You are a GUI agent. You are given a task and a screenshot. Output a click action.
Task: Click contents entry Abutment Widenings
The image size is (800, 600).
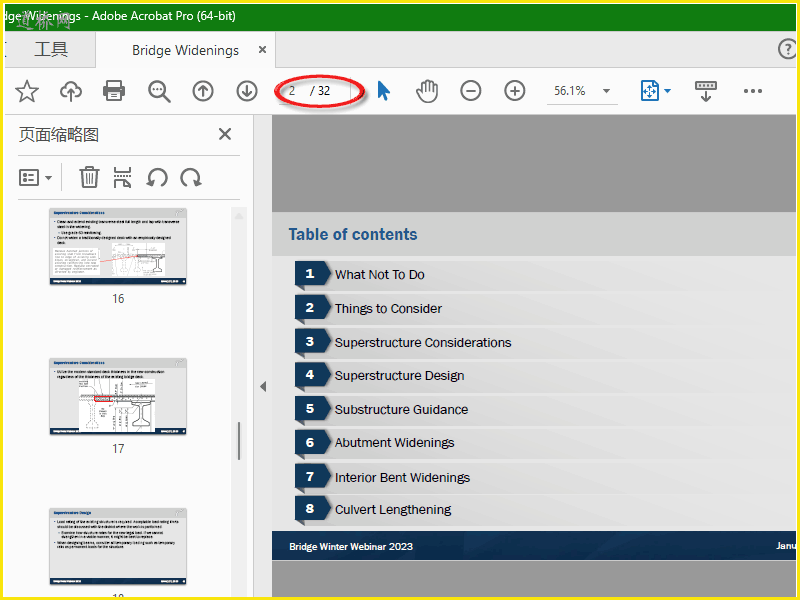pos(394,442)
